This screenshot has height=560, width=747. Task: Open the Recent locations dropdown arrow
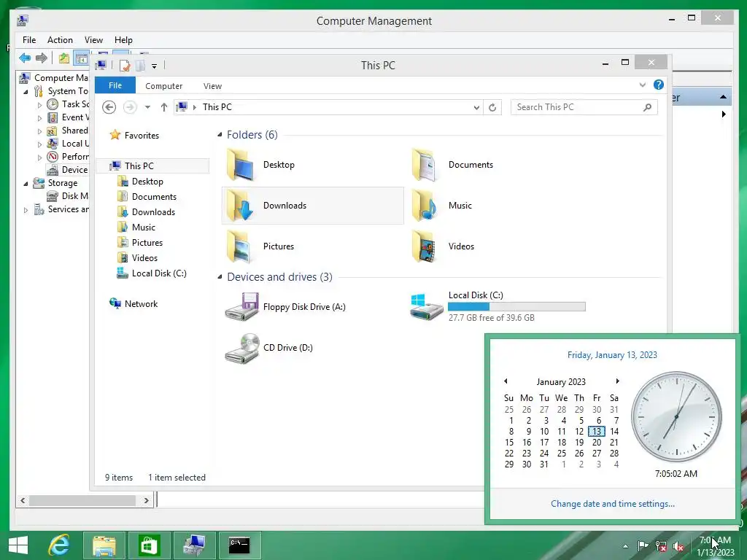147,107
